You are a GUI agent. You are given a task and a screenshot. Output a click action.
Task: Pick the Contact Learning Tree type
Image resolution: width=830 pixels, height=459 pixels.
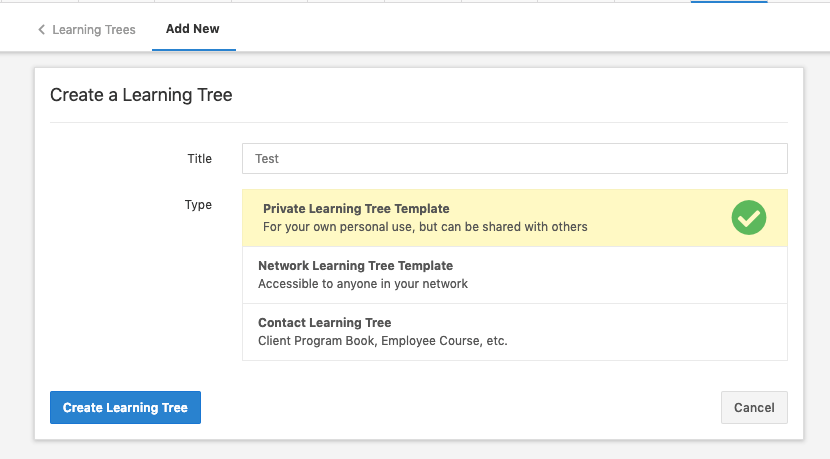[324, 323]
